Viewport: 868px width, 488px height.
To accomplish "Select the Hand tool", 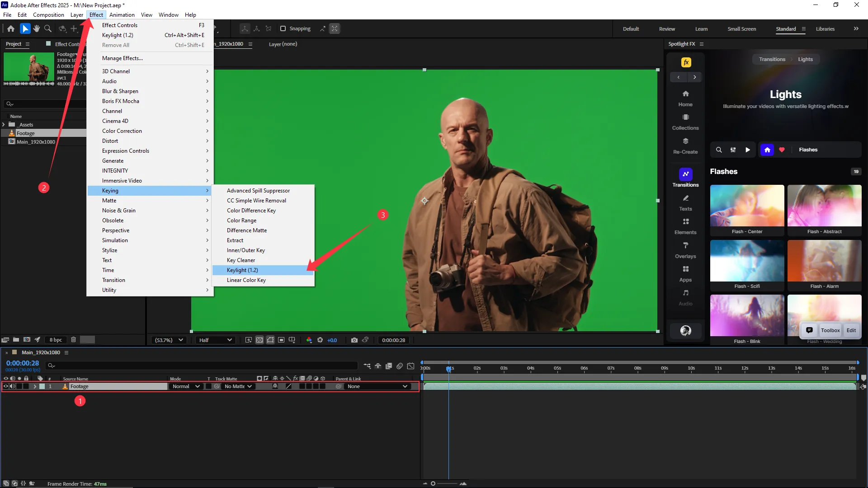I will [x=37, y=28].
